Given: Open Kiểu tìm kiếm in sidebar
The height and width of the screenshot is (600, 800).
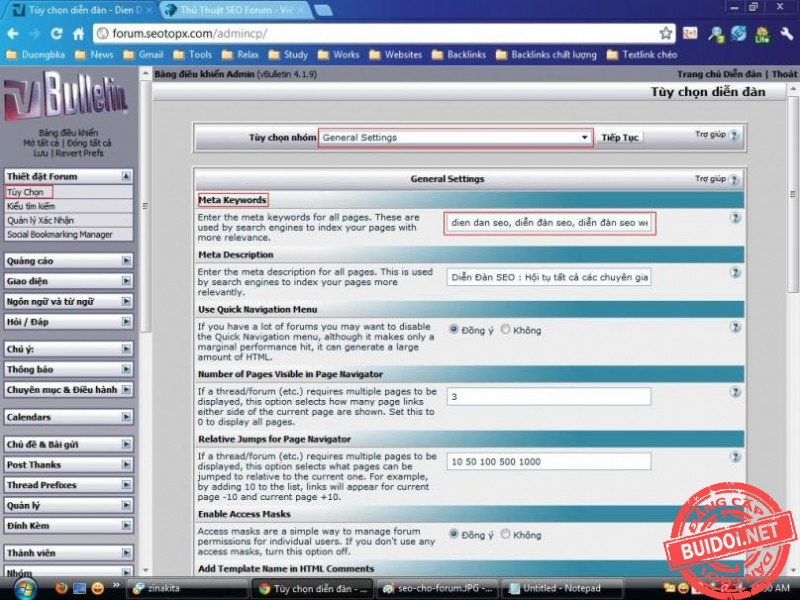Looking at the screenshot, I should coord(30,206).
